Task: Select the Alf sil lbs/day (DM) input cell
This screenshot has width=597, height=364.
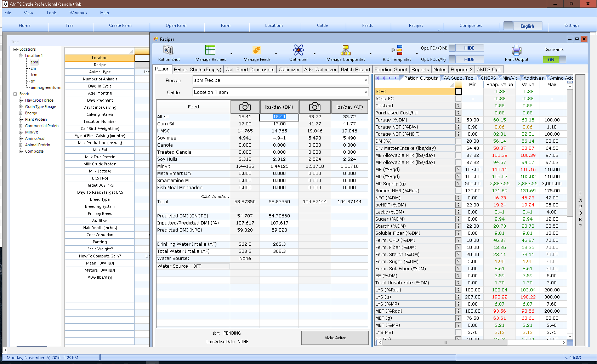Action: pos(279,117)
